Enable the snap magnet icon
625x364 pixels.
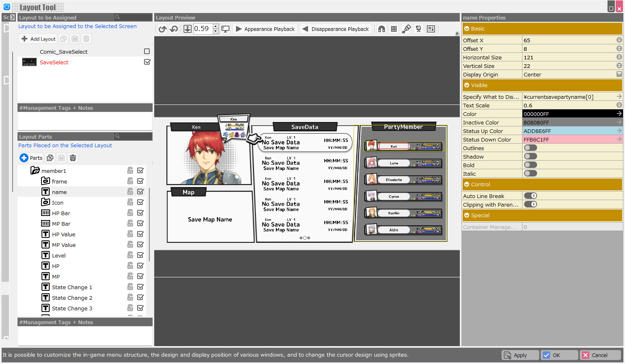coord(382,28)
